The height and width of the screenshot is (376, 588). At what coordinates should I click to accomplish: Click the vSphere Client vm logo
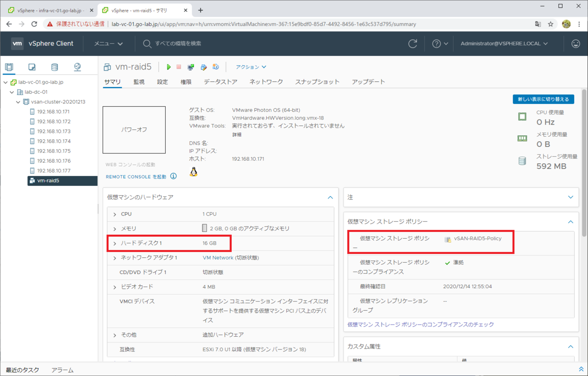17,44
